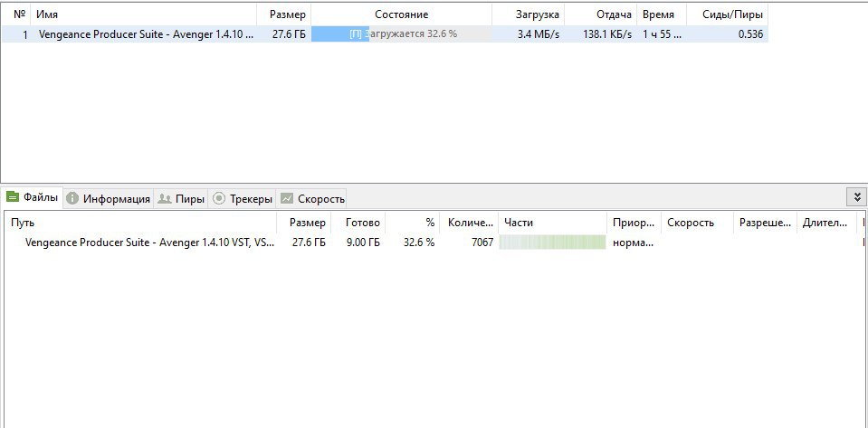Sort torrents by the Имя column

click(144, 15)
